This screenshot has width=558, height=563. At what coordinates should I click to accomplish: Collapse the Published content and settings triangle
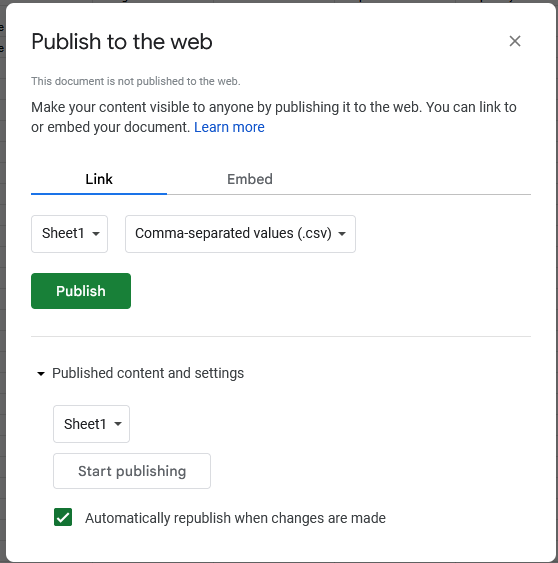41,374
